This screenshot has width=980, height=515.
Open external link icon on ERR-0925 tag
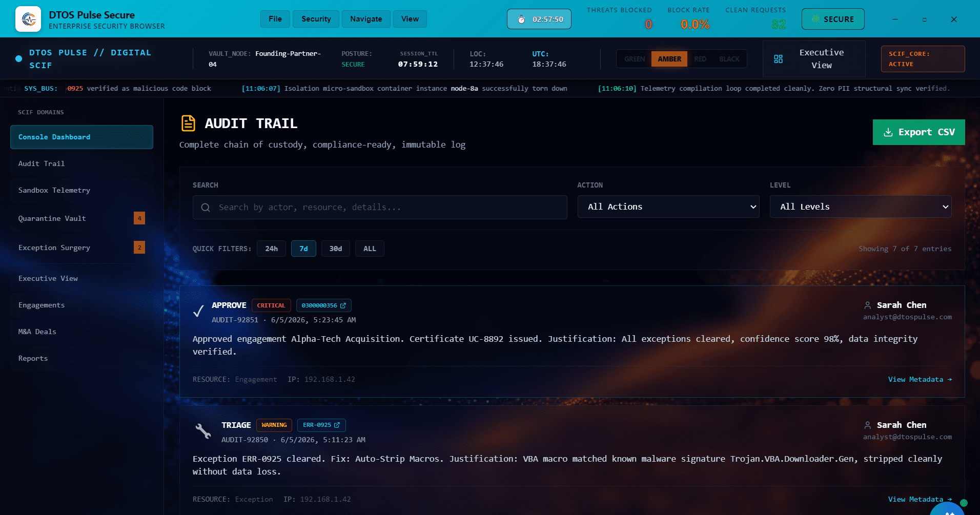tap(337, 425)
